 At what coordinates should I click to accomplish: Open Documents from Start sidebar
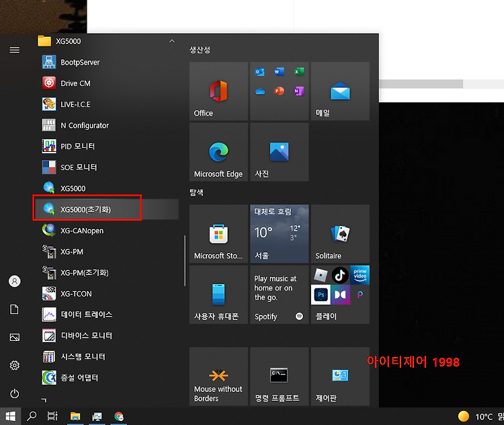[15, 309]
